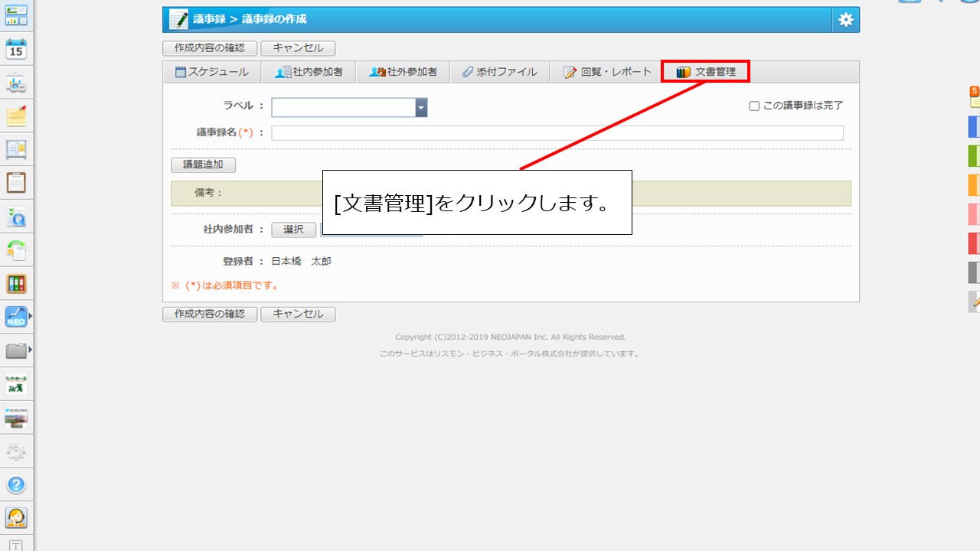Open the colored binders sidebar icon
This screenshot has height=551, width=980.
(16, 284)
